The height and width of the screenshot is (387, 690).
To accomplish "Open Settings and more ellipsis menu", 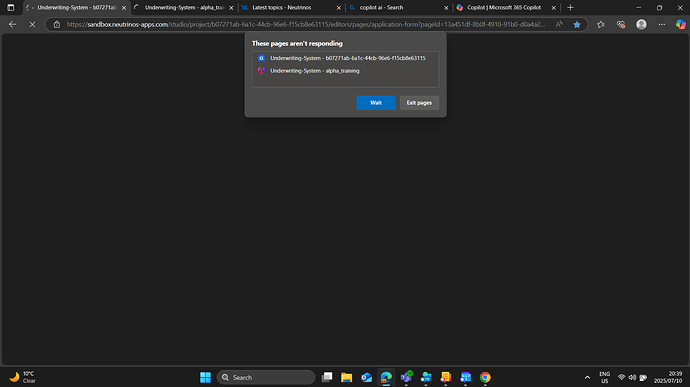I will coord(661,25).
